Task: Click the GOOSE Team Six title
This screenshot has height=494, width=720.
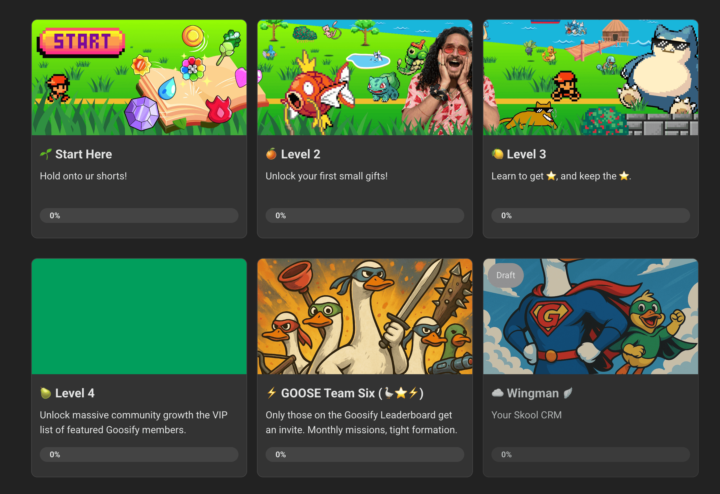Action: tap(352, 393)
